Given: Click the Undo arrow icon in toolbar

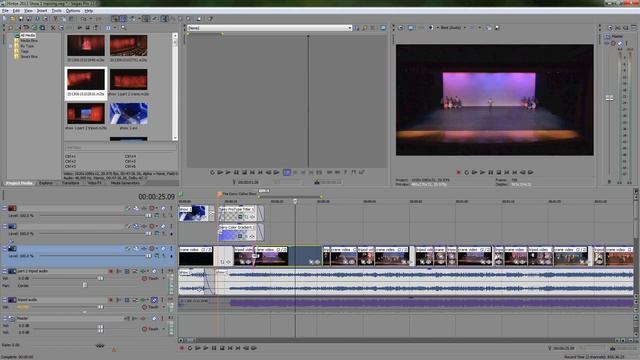Looking at the screenshot, I should pos(84,18).
